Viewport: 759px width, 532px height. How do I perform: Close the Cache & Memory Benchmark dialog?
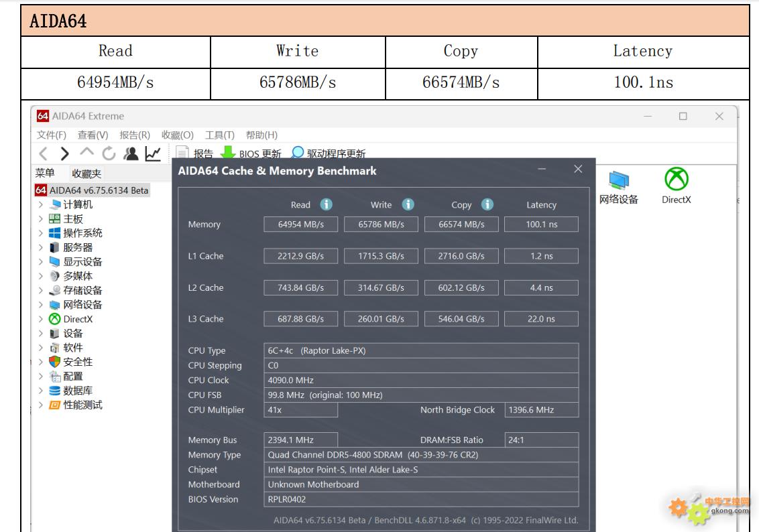(x=578, y=169)
